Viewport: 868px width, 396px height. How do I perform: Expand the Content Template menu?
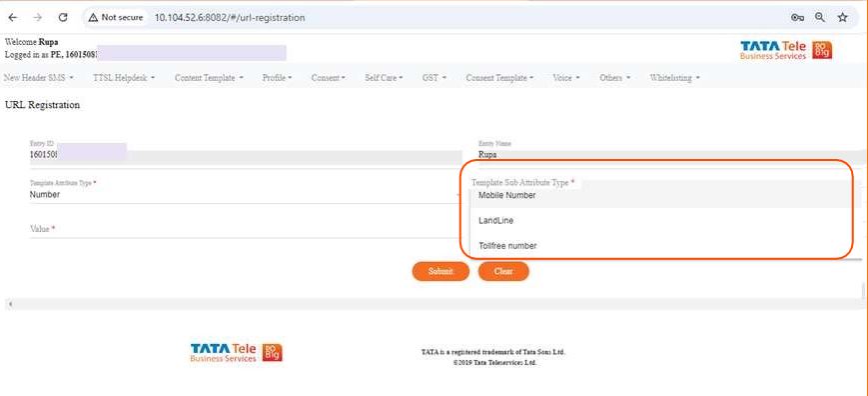pos(209,78)
